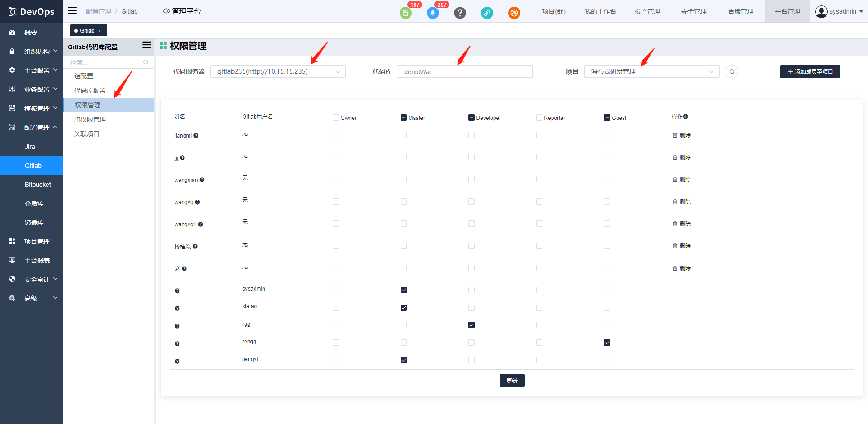Toggle the hamburger menu next to DevOps logo
The height and width of the screenshot is (424, 868).
pyautogui.click(x=72, y=11)
